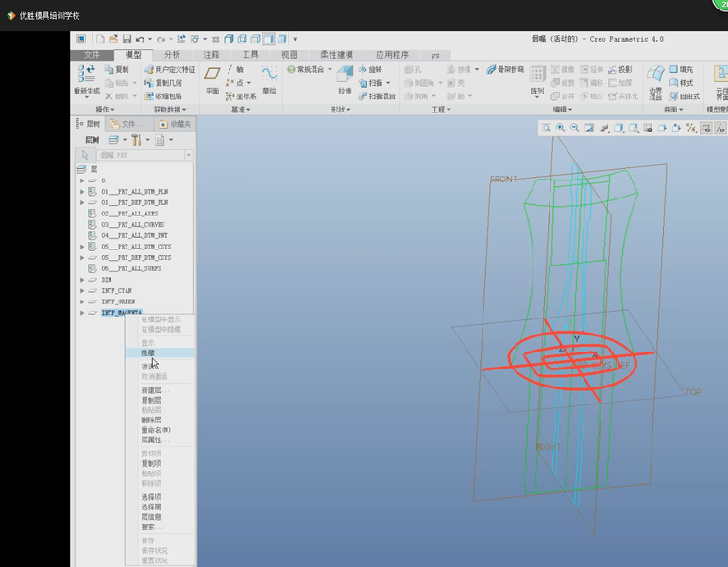This screenshot has width=728, height=567.
Task: Click the Copy (复制) tool
Action: (x=117, y=69)
